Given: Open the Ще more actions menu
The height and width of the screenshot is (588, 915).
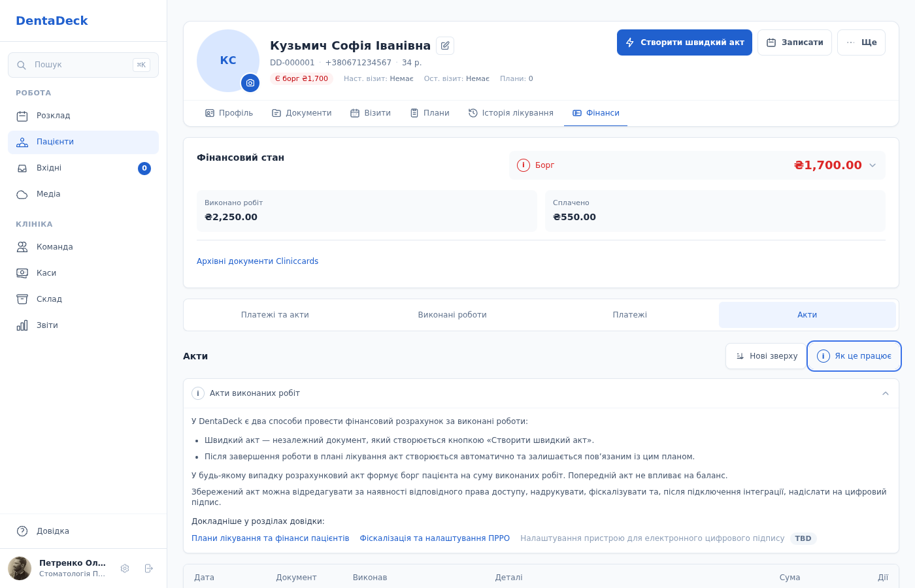Looking at the screenshot, I should 861,42.
